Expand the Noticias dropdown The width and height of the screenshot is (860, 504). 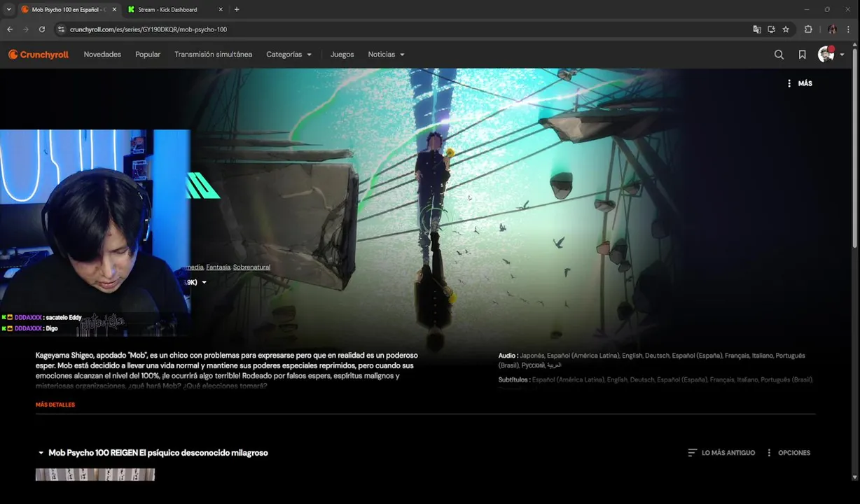coord(387,55)
